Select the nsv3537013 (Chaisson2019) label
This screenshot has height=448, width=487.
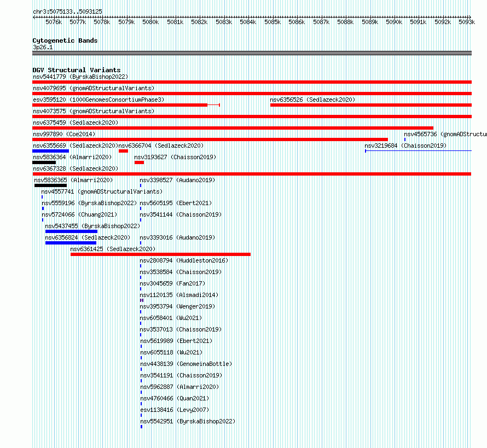pyautogui.click(x=181, y=329)
